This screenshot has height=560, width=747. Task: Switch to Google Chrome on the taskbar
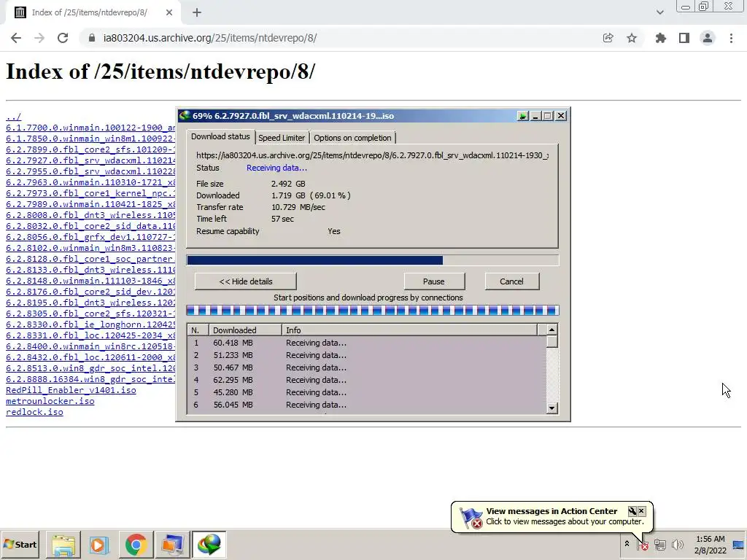pos(136,545)
